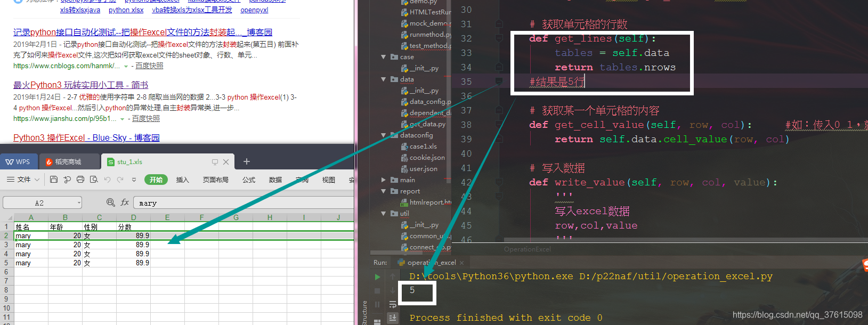This screenshot has height=325, width=868.
Task: Open dropdown arrow beside 百度快照 of jianshu result
Action: 123,119
